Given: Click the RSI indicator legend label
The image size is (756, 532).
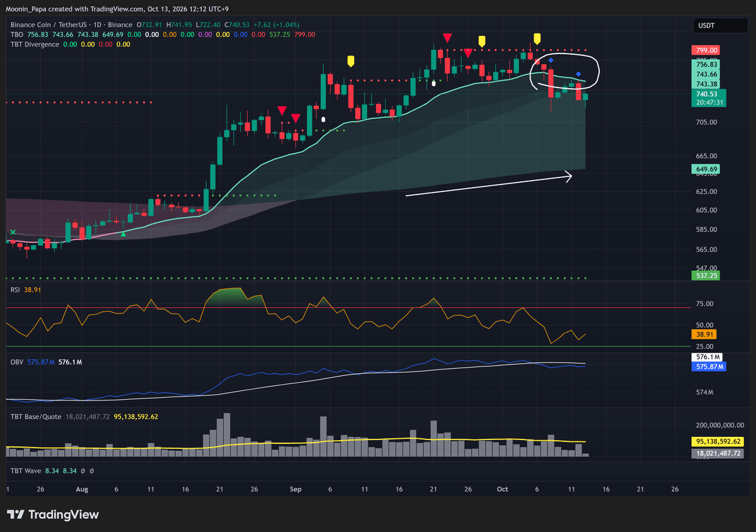Looking at the screenshot, I should [x=16, y=290].
